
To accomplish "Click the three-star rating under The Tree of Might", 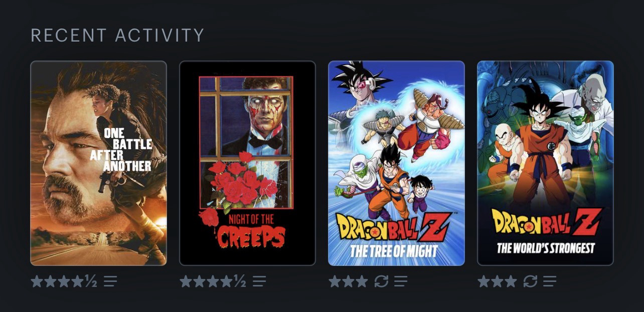I will [349, 281].
